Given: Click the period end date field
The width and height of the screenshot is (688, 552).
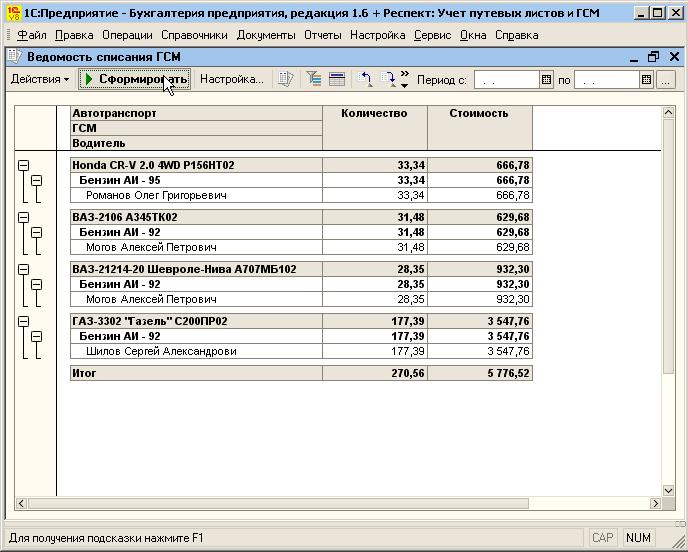Looking at the screenshot, I should coord(607,80).
